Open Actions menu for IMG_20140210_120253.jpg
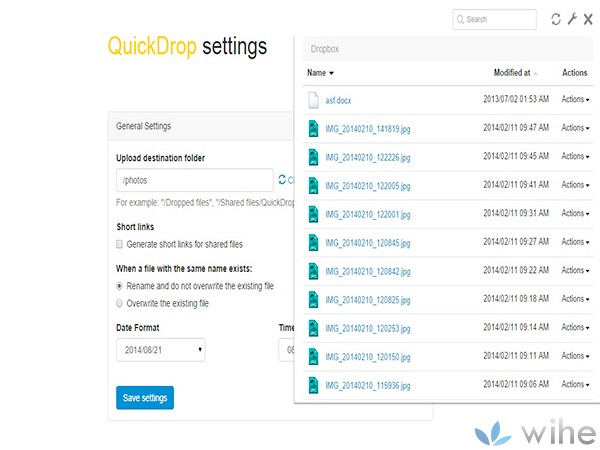600x450 pixels. pyautogui.click(x=575, y=327)
